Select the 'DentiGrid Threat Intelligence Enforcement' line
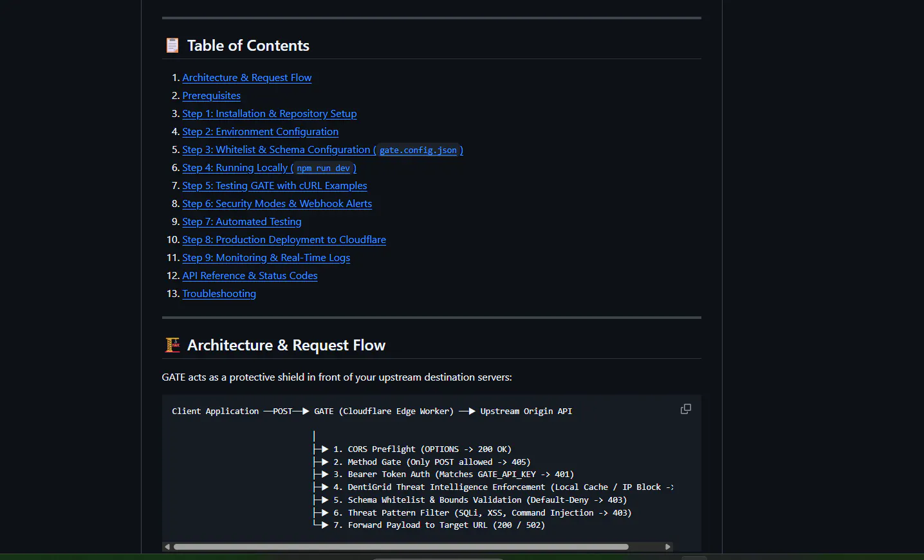 coord(503,487)
